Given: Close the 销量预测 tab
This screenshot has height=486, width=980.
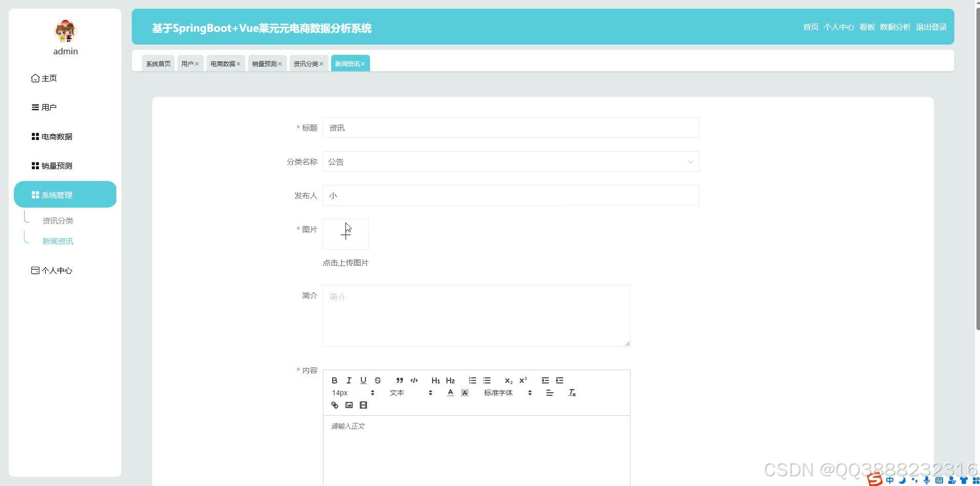Looking at the screenshot, I should point(280,64).
